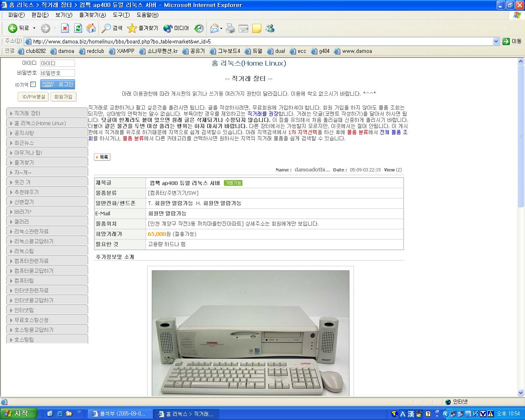
Task: Print the page with the printer icon
Action: tap(231, 28)
